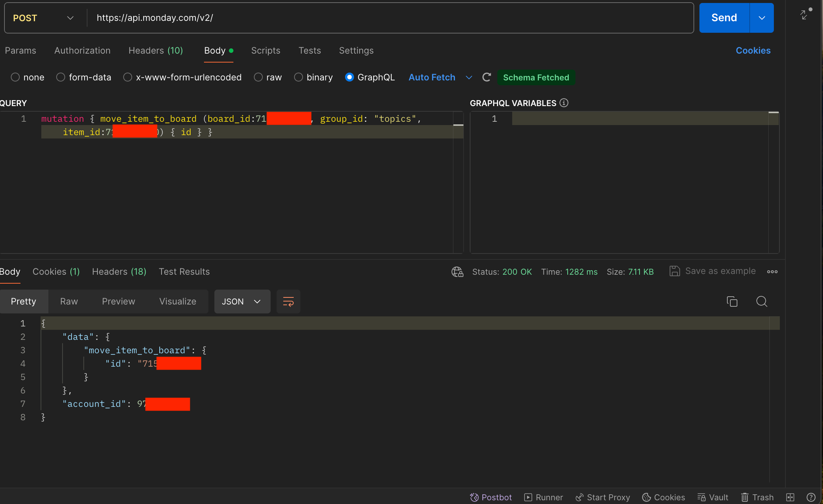Click the 7.11 KB size value
Viewport: 823px width, 504px height.
pos(641,272)
